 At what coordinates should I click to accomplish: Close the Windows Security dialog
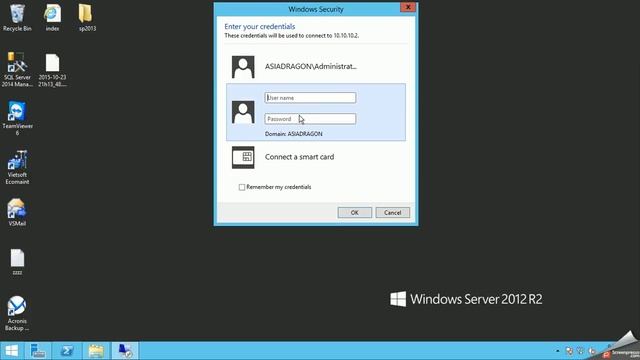(408, 7)
